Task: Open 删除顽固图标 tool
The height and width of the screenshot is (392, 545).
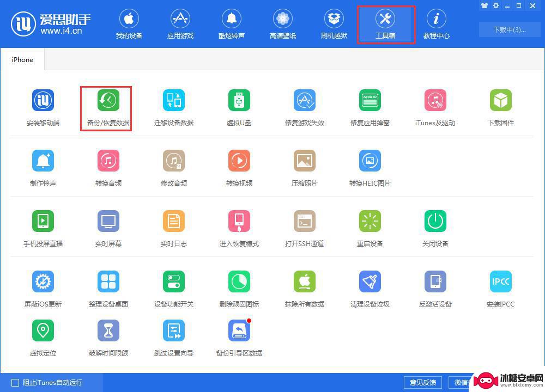Action: 239,289
